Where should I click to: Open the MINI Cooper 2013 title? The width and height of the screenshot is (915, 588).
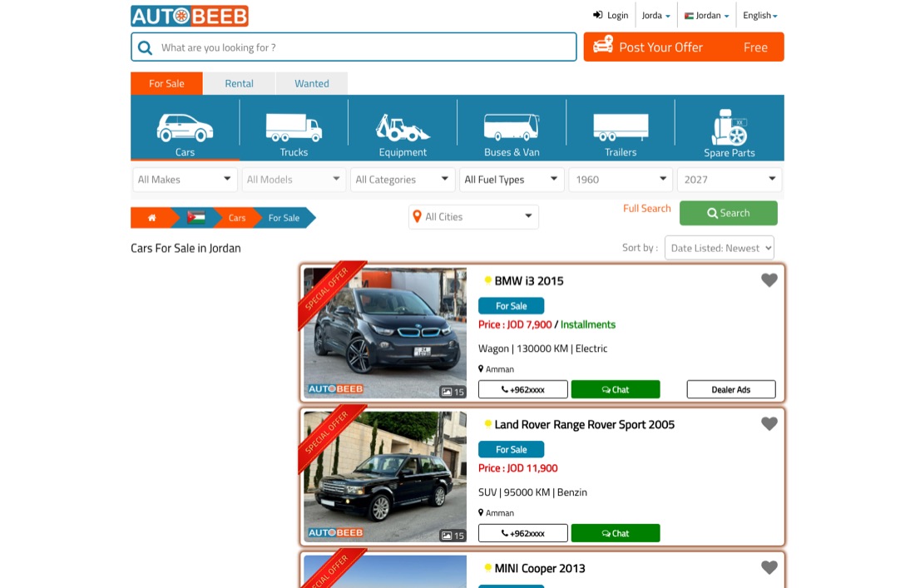click(x=540, y=568)
